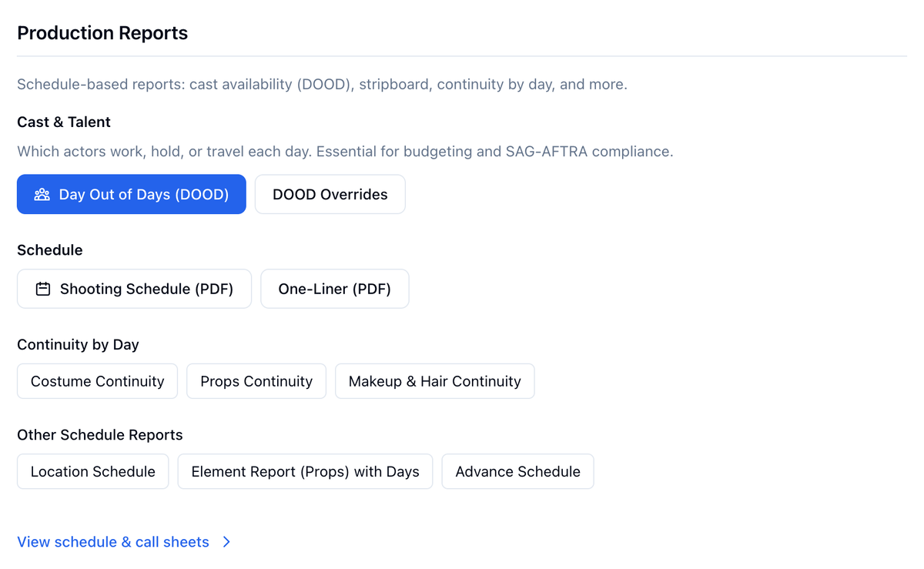Click the Other Schedule Reports heading
The width and height of the screenshot is (924, 569).
tap(100, 435)
